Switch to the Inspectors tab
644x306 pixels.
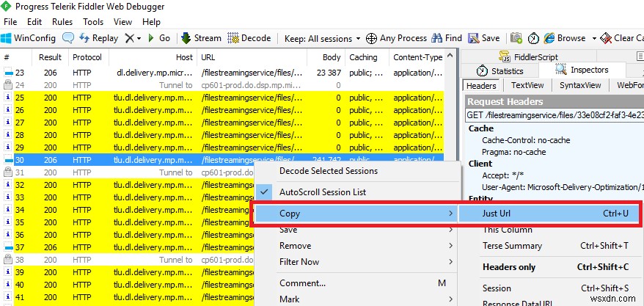coord(582,70)
